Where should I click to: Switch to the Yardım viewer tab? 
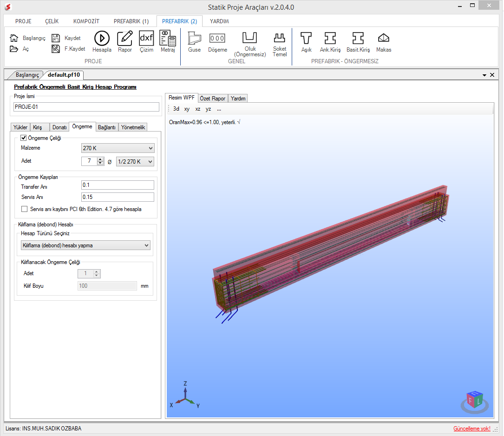coord(238,99)
